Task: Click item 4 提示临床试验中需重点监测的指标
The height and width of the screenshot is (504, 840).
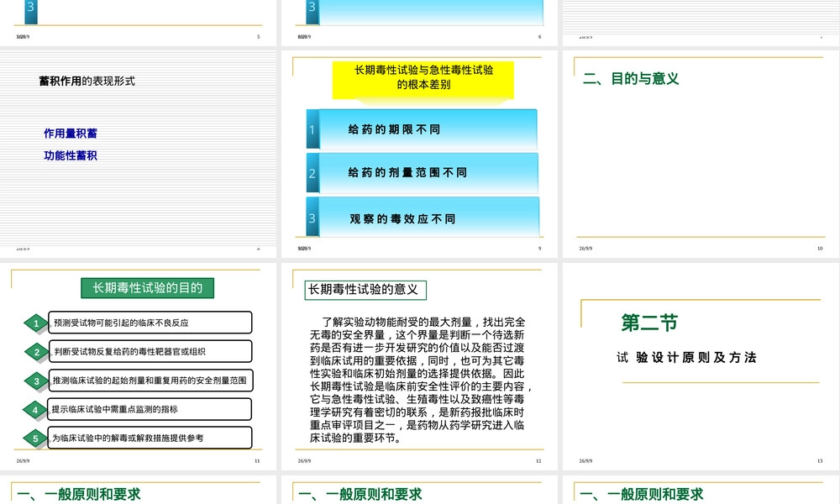Action: [x=150, y=409]
